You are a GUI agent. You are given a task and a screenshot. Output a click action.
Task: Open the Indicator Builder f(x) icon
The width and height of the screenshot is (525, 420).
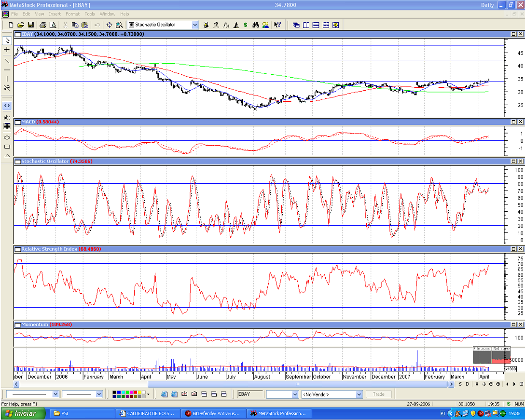point(226,25)
